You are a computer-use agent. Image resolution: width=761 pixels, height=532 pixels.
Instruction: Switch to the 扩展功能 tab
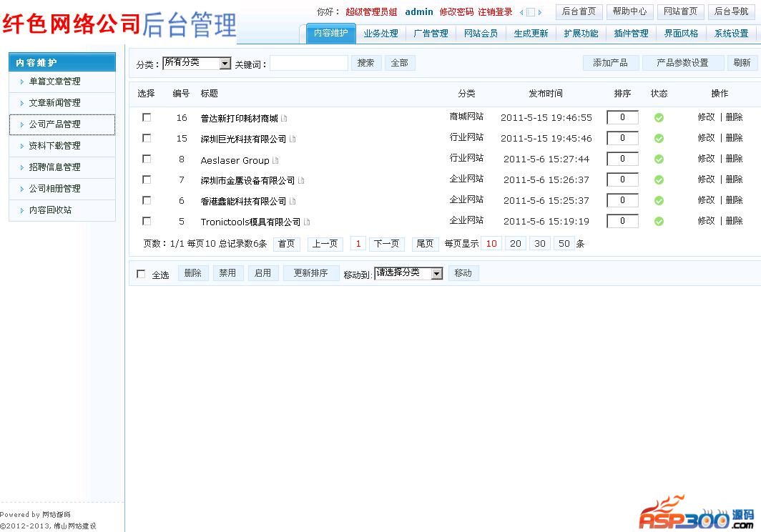pyautogui.click(x=581, y=34)
